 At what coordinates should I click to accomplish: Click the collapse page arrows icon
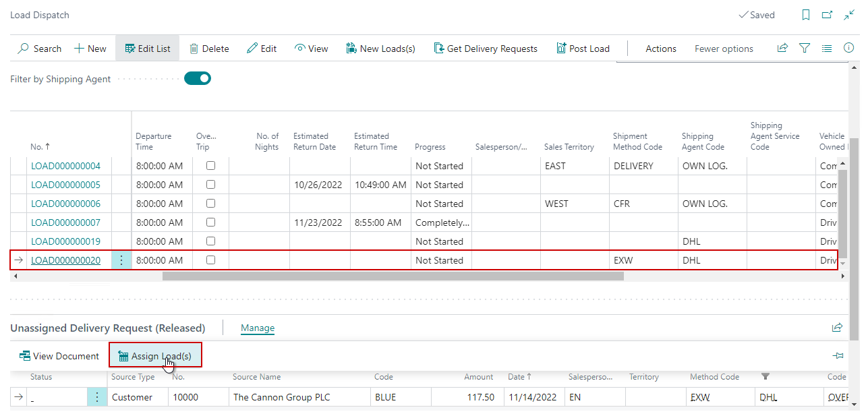coord(849,15)
